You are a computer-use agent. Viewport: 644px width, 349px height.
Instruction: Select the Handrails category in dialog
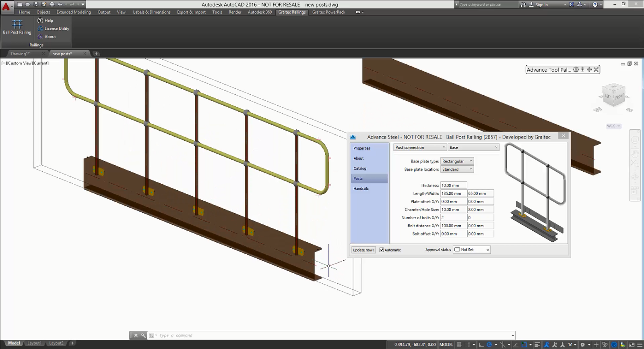tap(369, 189)
